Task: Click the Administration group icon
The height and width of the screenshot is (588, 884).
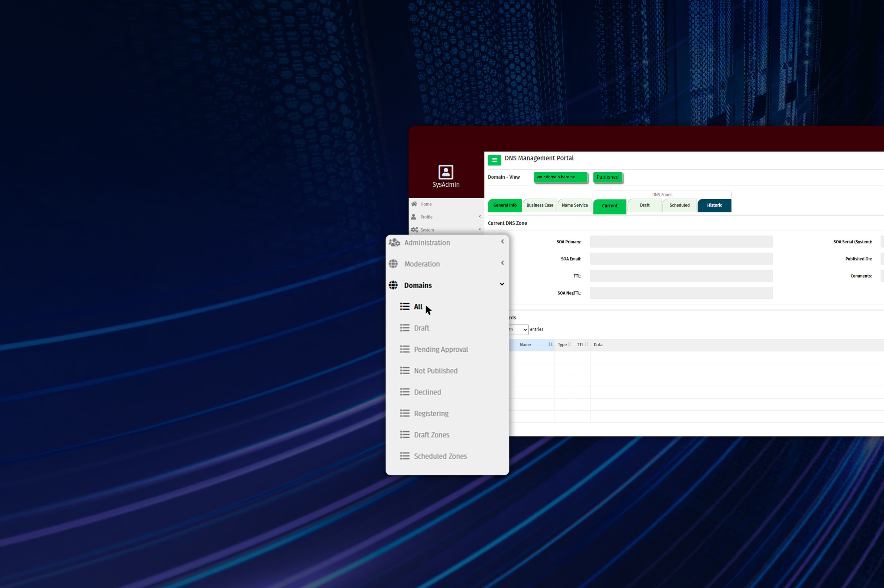Action: click(394, 243)
